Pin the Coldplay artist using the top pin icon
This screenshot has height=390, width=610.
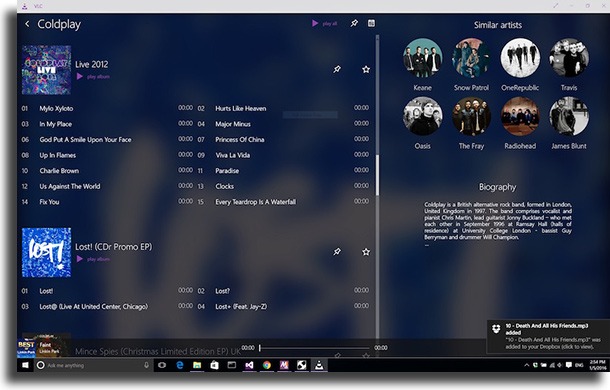pyautogui.click(x=354, y=23)
